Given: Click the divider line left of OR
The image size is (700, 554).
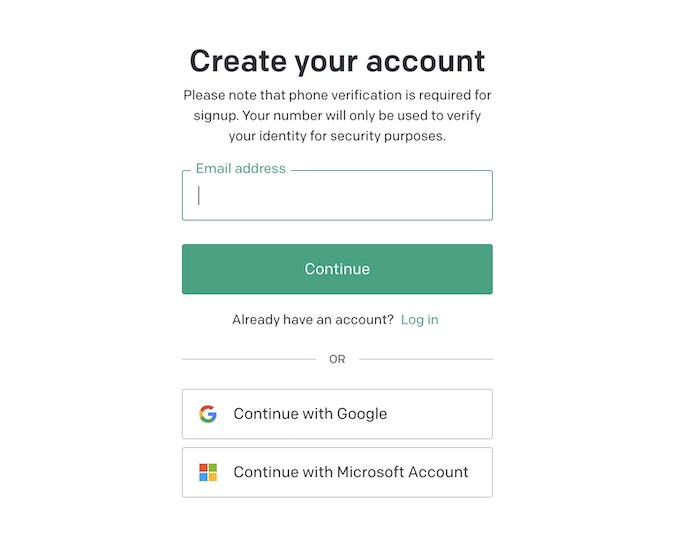Looking at the screenshot, I should pyautogui.click(x=248, y=359).
